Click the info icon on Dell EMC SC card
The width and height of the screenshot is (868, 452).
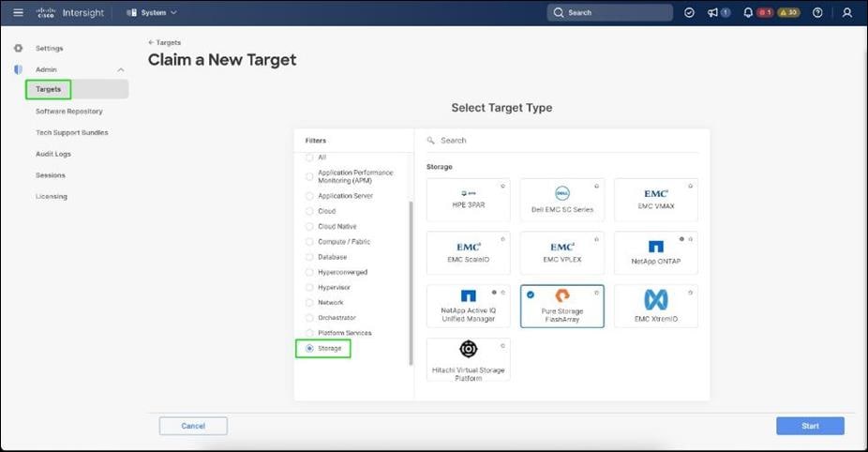point(597,186)
